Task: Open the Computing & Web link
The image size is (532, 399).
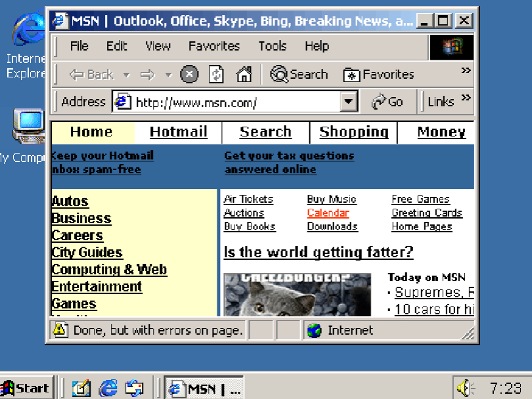Action: 109,270
